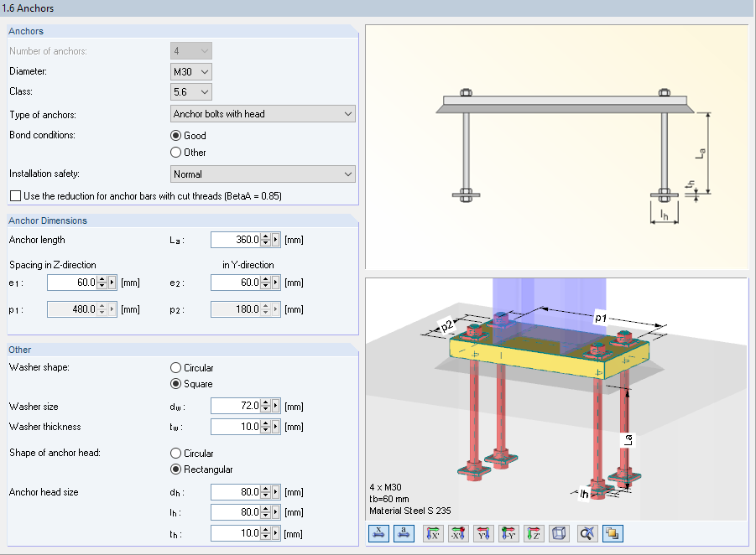Select the -Y' view direction icon

508,533
